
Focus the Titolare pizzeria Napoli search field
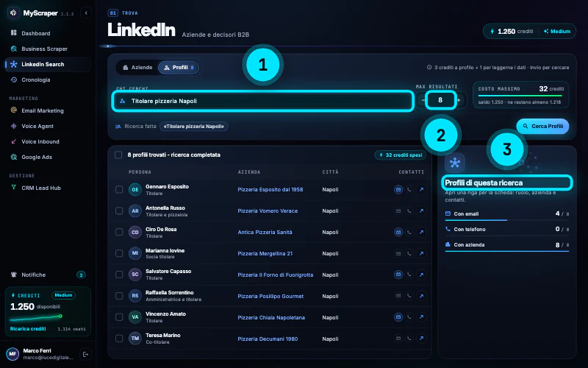[x=263, y=101]
